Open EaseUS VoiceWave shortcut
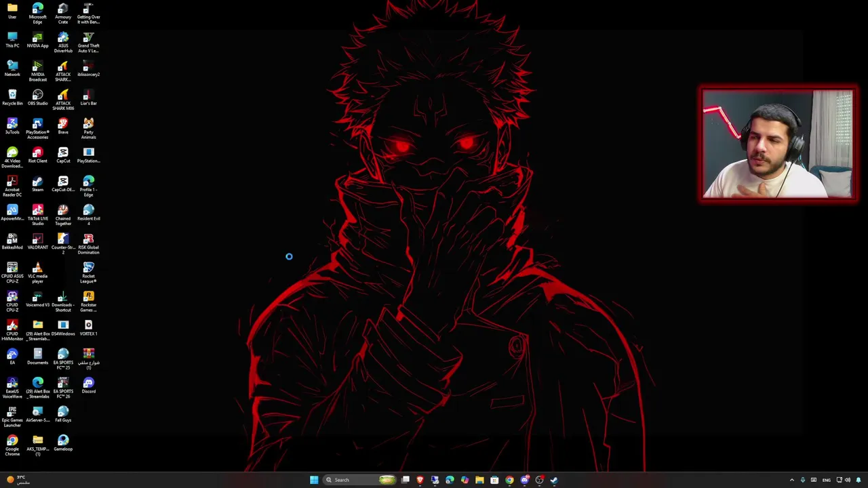The height and width of the screenshot is (488, 868). (12, 388)
